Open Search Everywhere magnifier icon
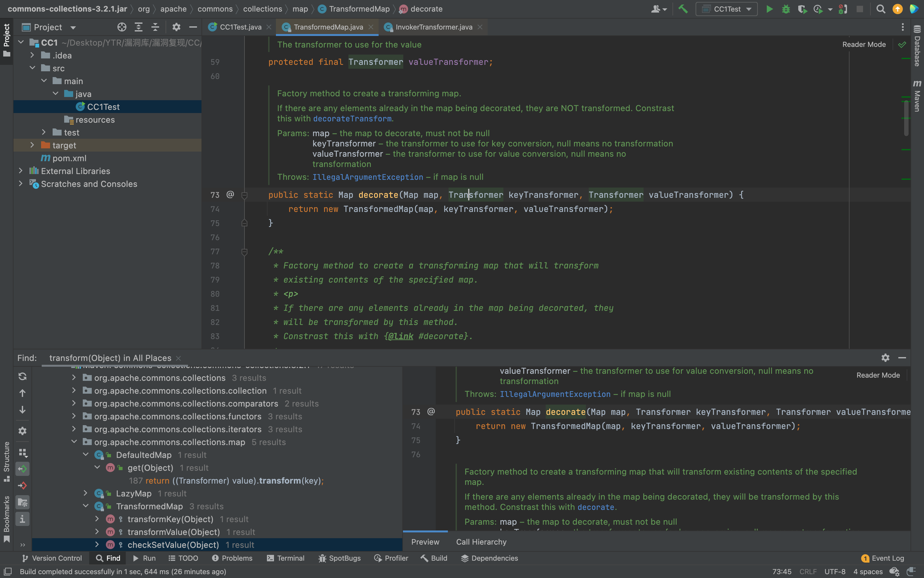The width and height of the screenshot is (924, 578). [880, 9]
